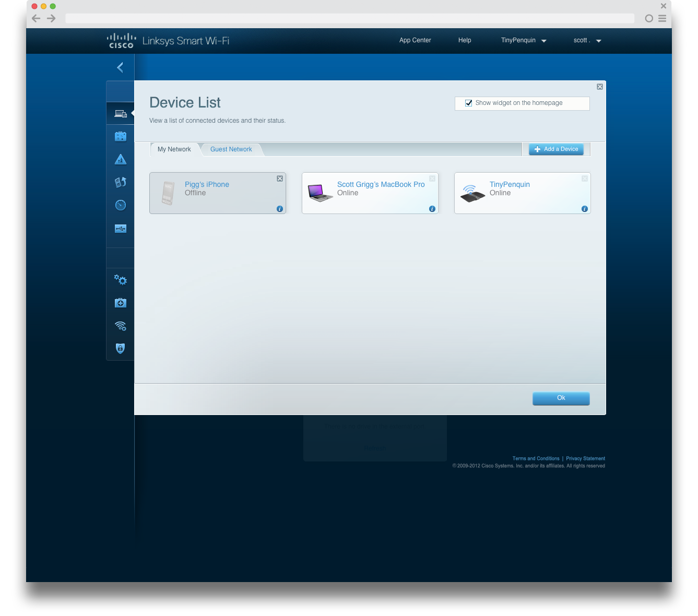The height and width of the screenshot is (616, 698).
Task: Close the Device List dialog
Action: pos(600,87)
